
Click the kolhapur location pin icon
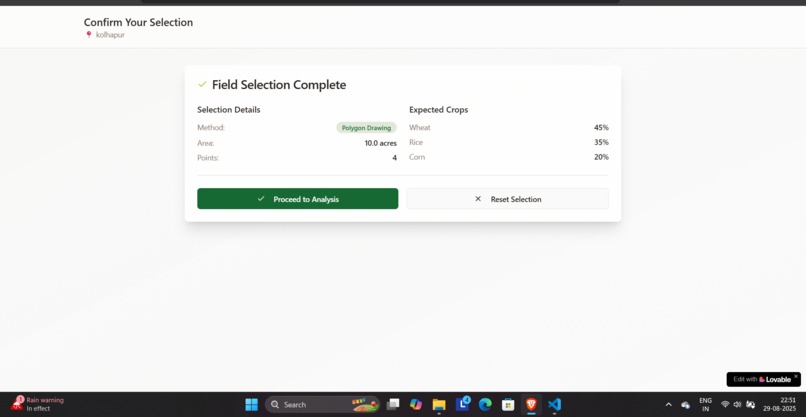point(88,34)
